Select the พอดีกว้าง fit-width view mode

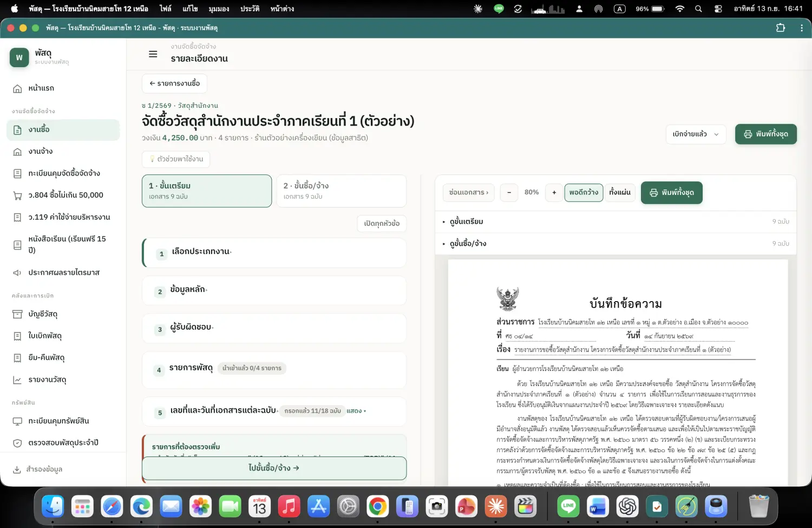click(584, 192)
